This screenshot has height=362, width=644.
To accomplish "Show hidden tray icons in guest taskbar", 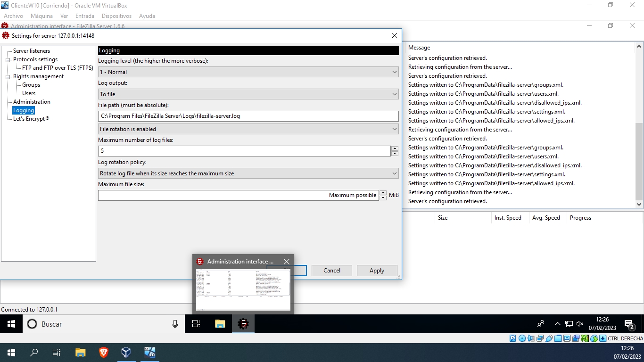I will (558, 324).
